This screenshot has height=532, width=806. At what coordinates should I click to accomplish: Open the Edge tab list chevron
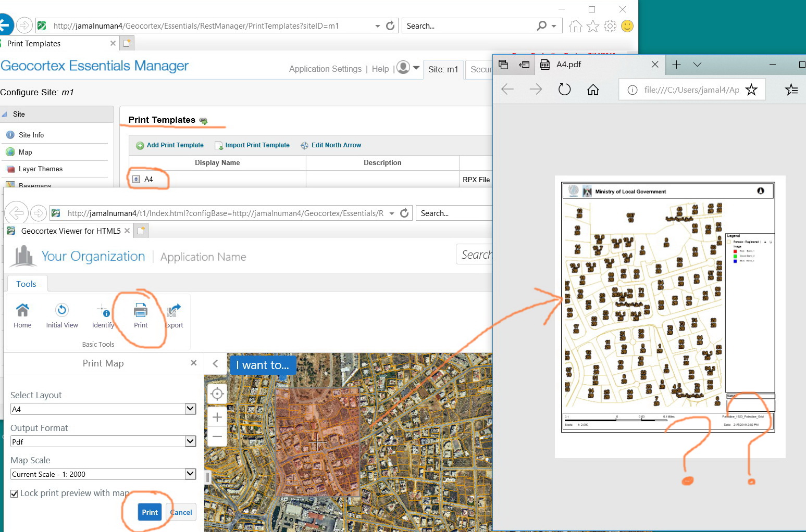coord(697,64)
